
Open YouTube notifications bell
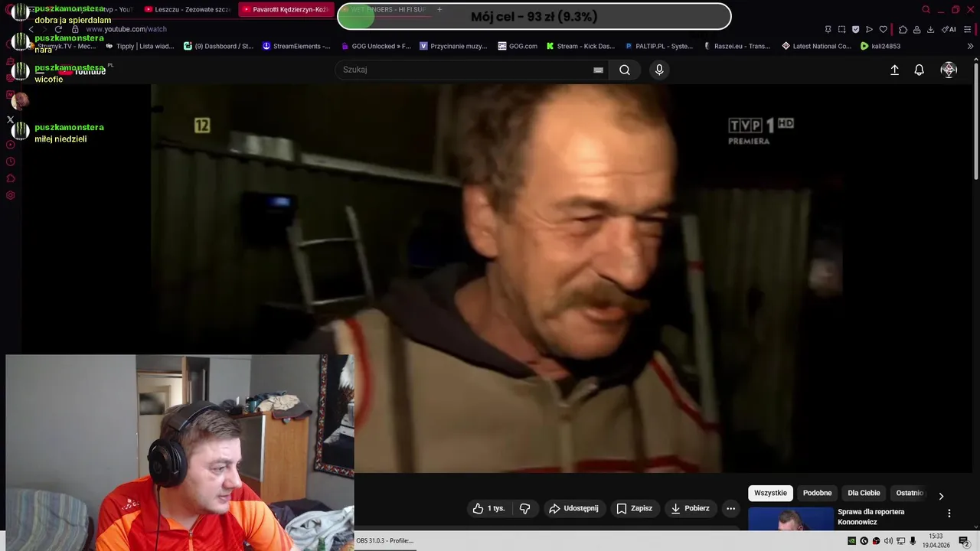920,70
